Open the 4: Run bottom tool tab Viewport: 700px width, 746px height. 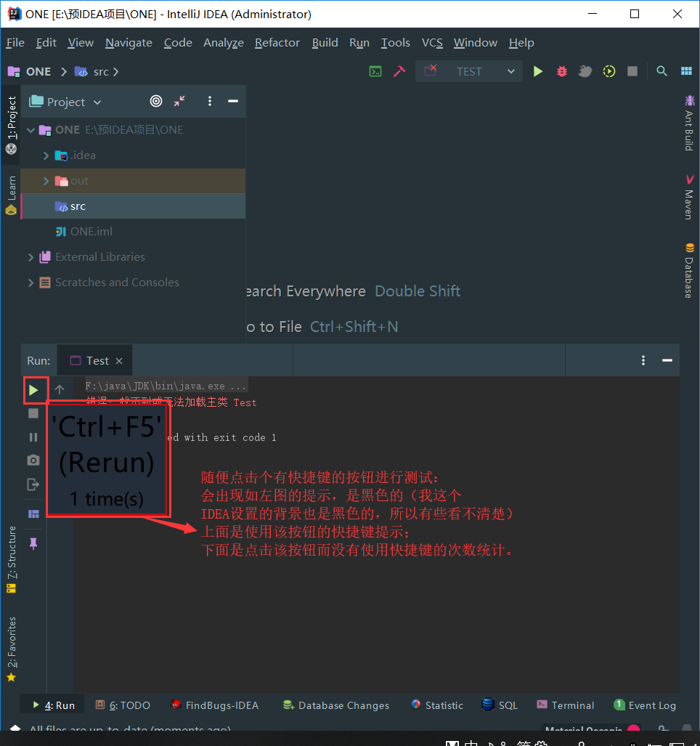[53, 705]
